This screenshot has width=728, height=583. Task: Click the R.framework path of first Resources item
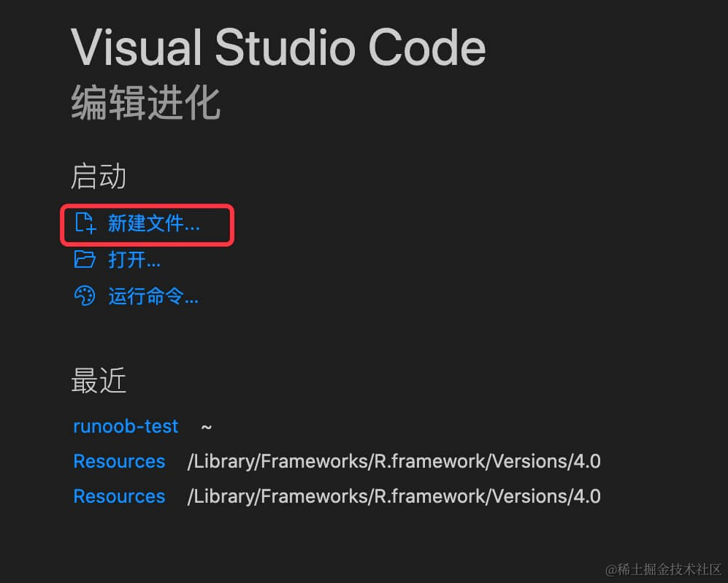click(392, 461)
